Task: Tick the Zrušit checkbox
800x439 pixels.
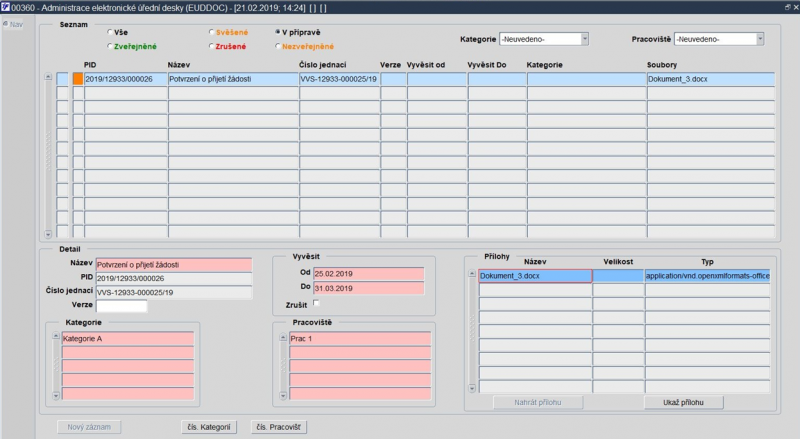Action: tap(316, 303)
